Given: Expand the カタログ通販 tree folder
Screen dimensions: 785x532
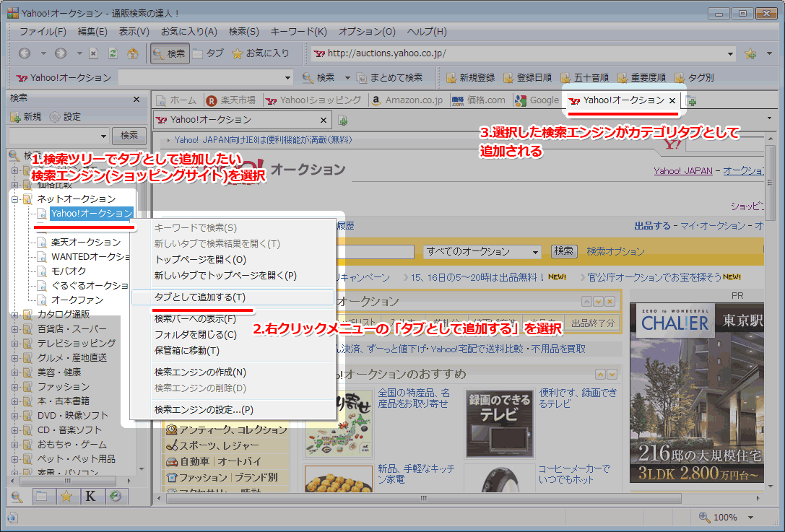Looking at the screenshot, I should [14, 315].
